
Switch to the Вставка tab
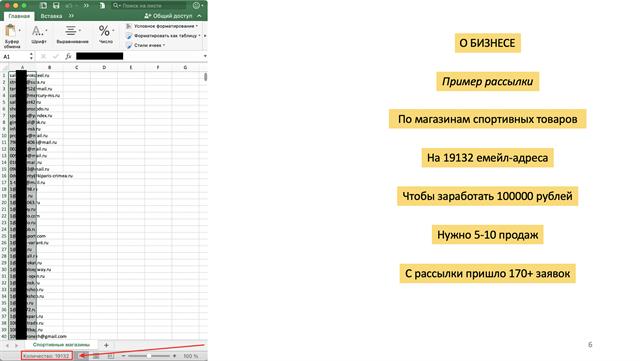51,16
